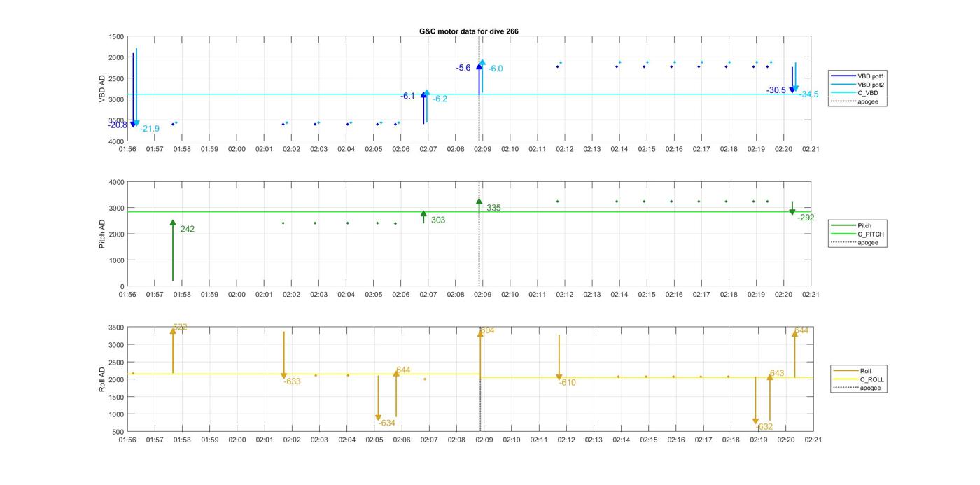980x485 pixels.
Task: Click the "-292" pitch data label
Action: coord(806,218)
